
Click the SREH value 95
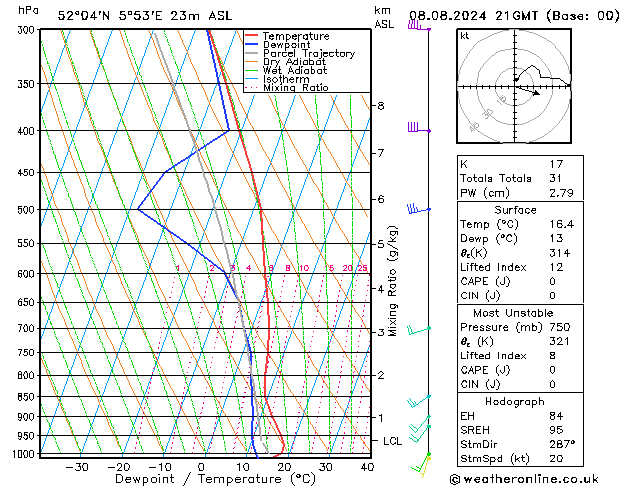coord(556,430)
